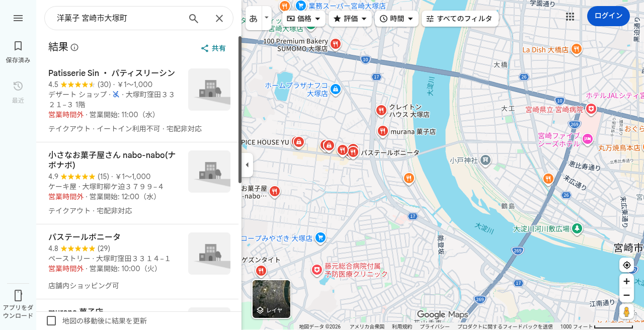Click 業務スーパー宮崎大塚店 cart pin
The image size is (644, 330).
[301, 6]
